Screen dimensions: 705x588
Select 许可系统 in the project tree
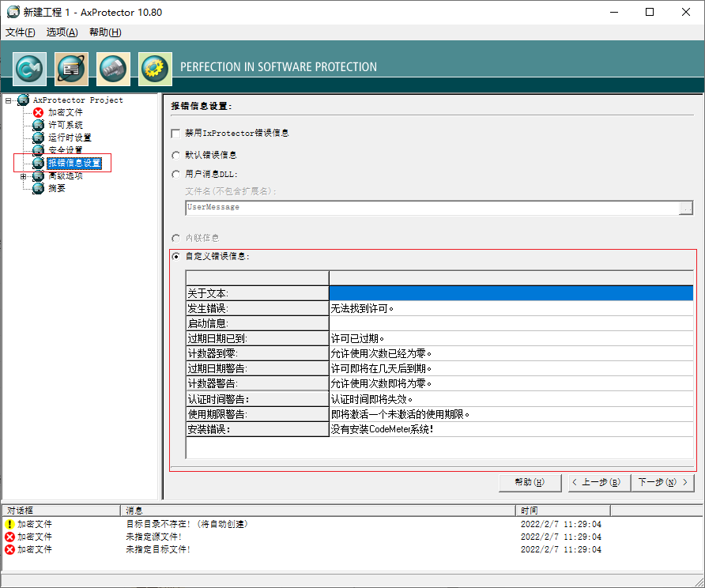pyautogui.click(x=66, y=125)
